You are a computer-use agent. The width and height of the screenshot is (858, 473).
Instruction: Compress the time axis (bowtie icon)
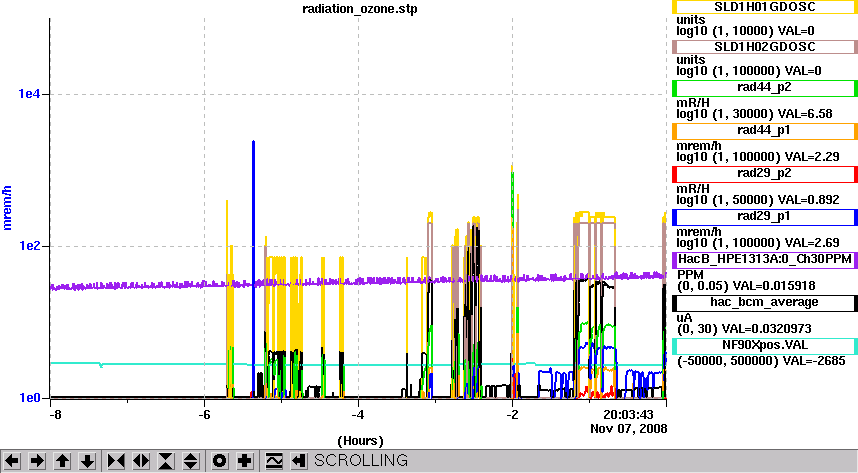tap(116, 461)
